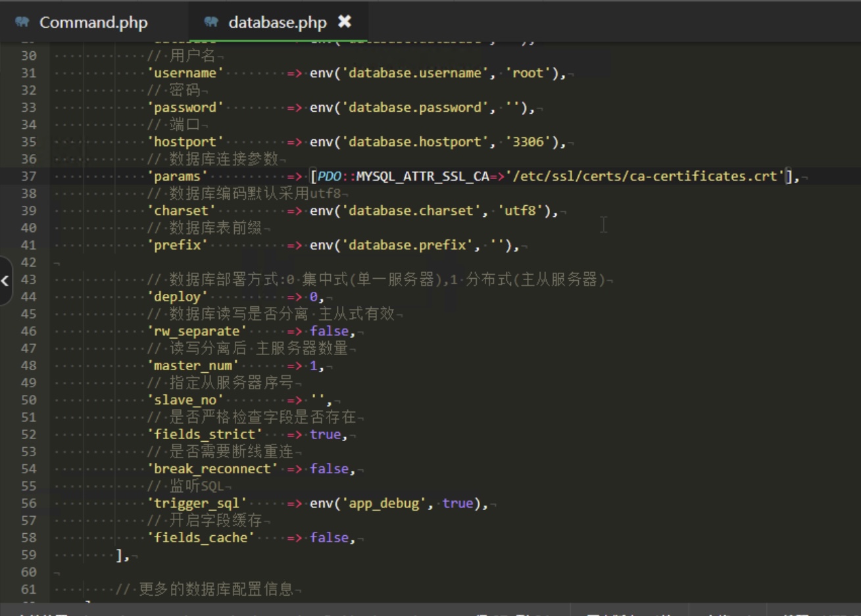
Task: Click the PHP elephant icon on database.php tab
Action: click(210, 22)
